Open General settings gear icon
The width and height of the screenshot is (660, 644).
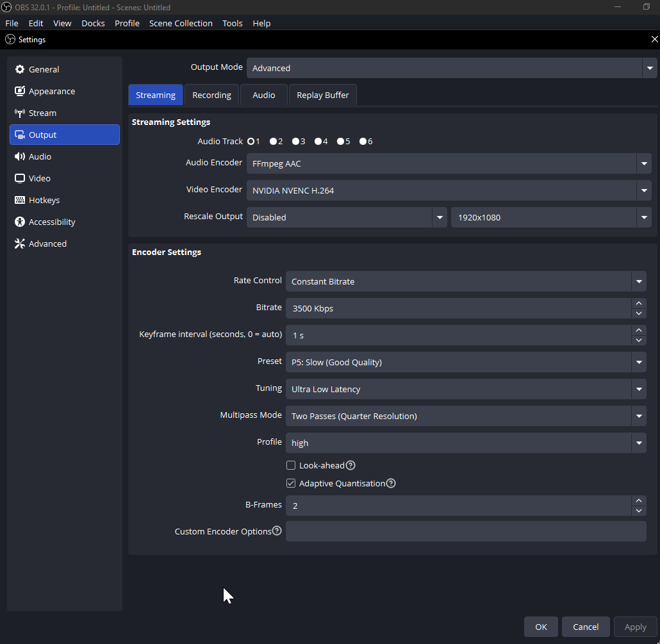[20, 69]
